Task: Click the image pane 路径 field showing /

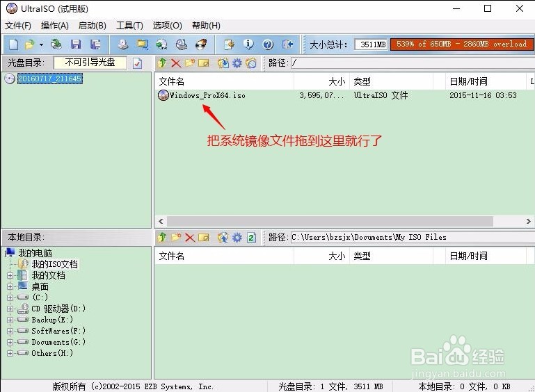Action: point(413,63)
